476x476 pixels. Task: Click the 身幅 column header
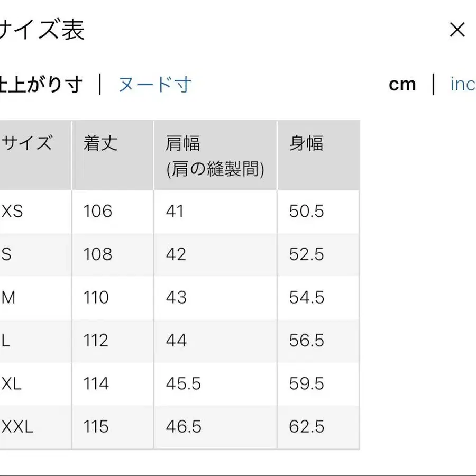pyautogui.click(x=307, y=143)
